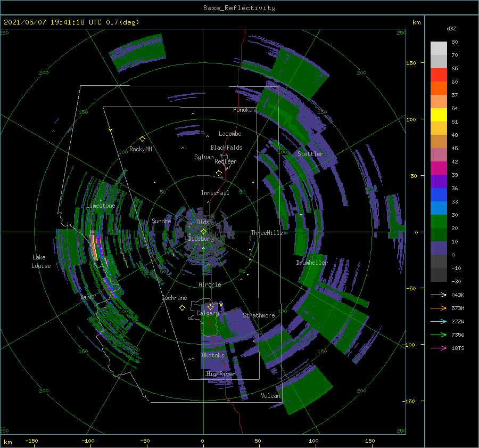This screenshot has width=479, height=448.
Task: Click the Banff label on map
Action: [x=88, y=297]
